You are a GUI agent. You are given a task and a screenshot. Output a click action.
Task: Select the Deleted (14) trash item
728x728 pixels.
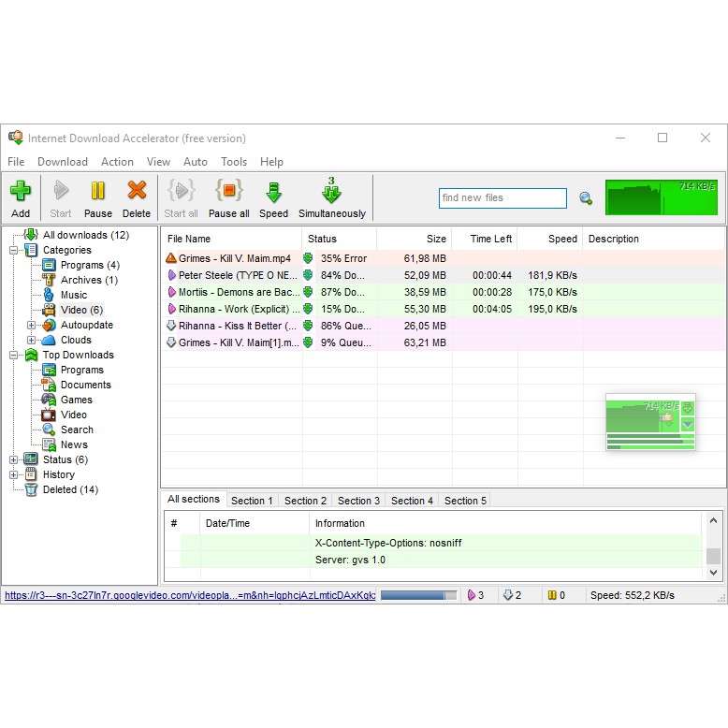[69, 489]
